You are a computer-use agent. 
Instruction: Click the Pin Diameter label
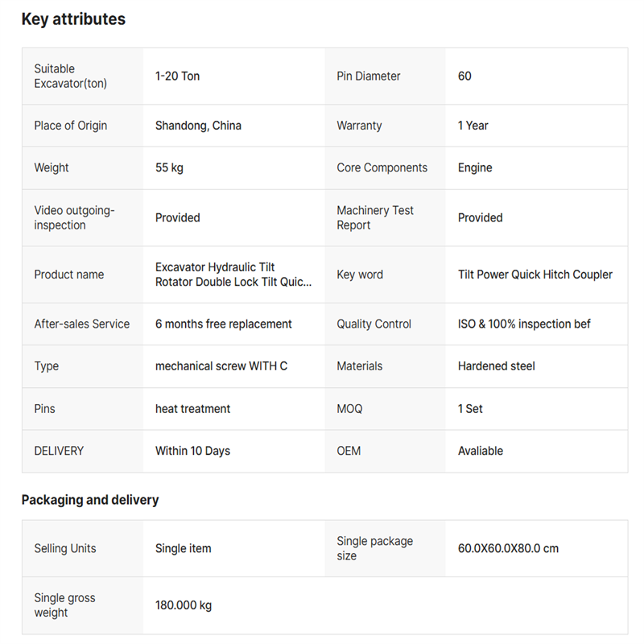click(x=368, y=76)
